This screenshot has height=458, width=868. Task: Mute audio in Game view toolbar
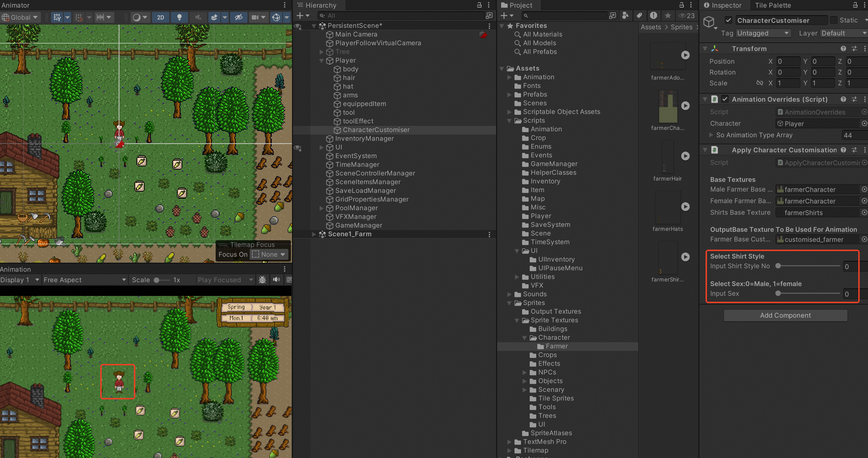click(276, 280)
